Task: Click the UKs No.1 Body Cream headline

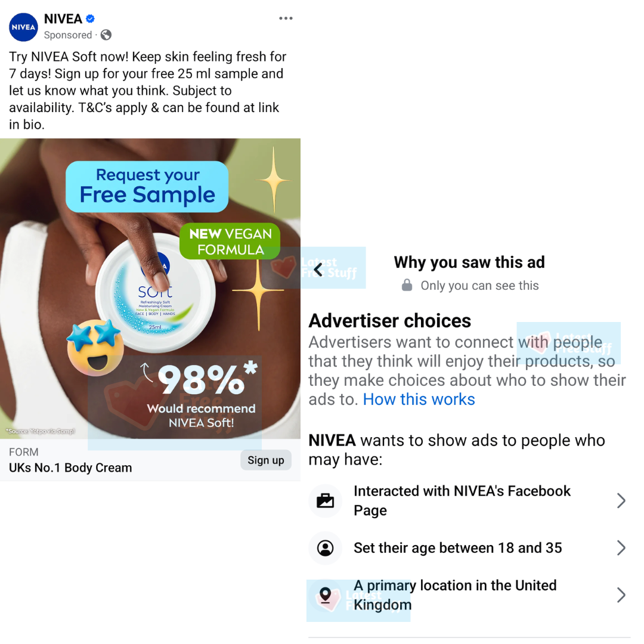Action: click(x=70, y=468)
